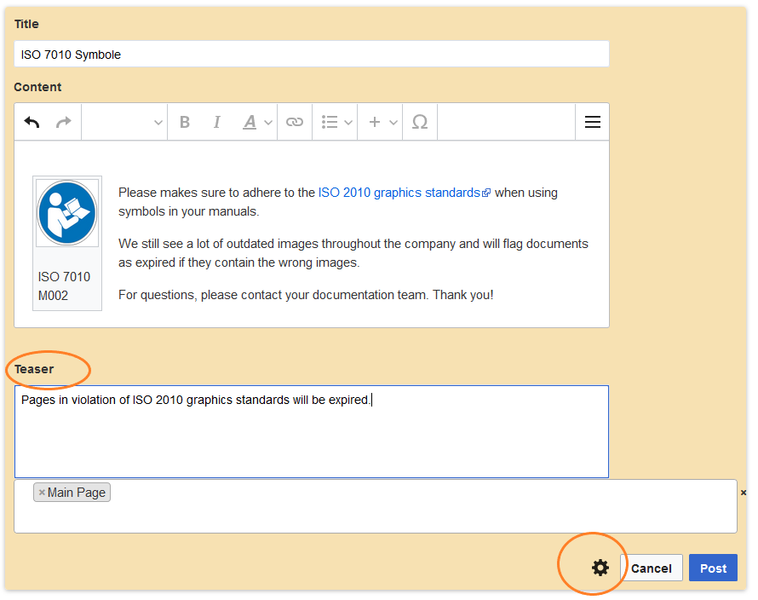
Task: Remove the Main Page tag
Action: (x=42, y=492)
